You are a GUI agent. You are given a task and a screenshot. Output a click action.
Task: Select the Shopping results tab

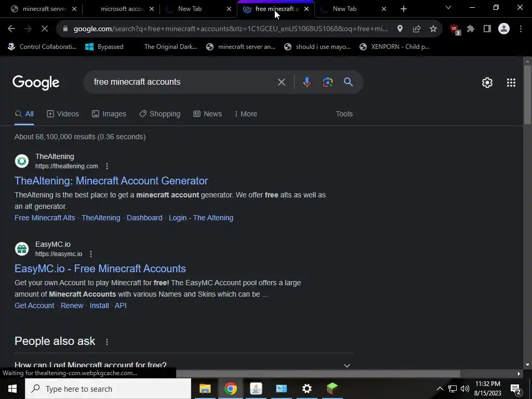pyautogui.click(x=160, y=114)
